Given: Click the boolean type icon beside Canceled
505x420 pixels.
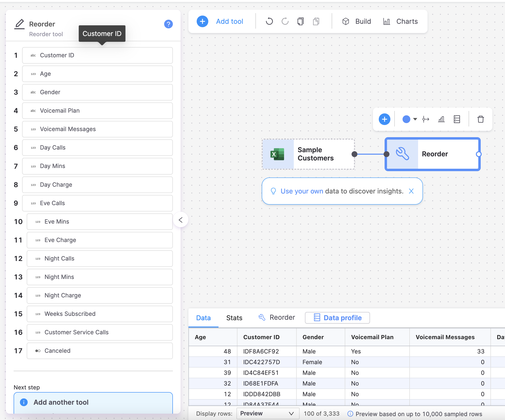Looking at the screenshot, I should point(38,351).
